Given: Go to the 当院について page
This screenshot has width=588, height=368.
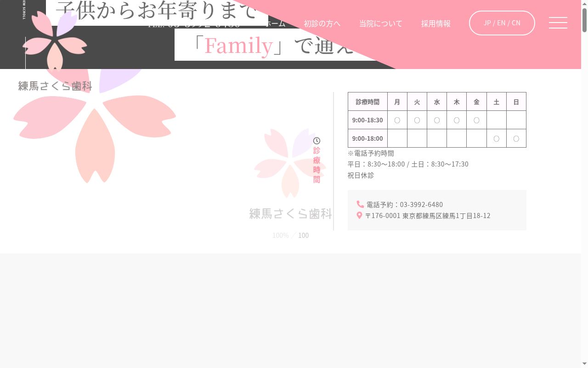Looking at the screenshot, I should tap(381, 23).
